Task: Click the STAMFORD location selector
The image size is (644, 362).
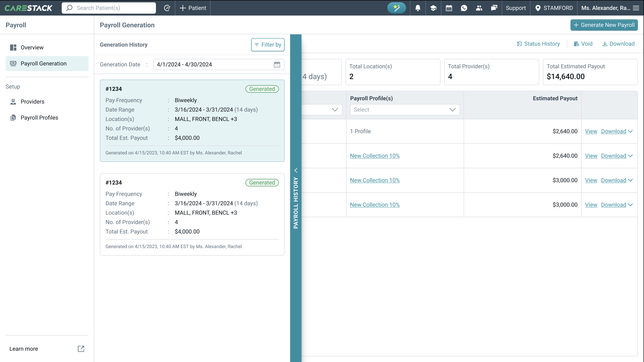Action: 554,8
